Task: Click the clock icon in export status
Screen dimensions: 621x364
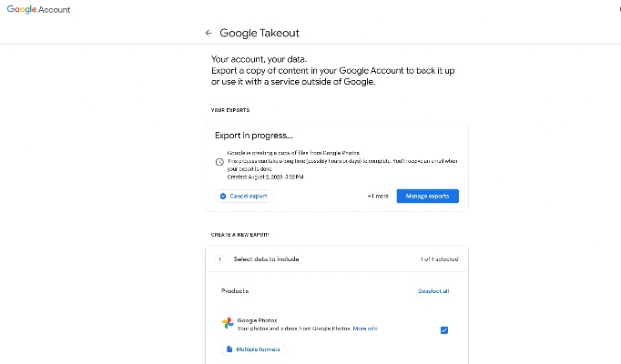Action: pyautogui.click(x=219, y=162)
